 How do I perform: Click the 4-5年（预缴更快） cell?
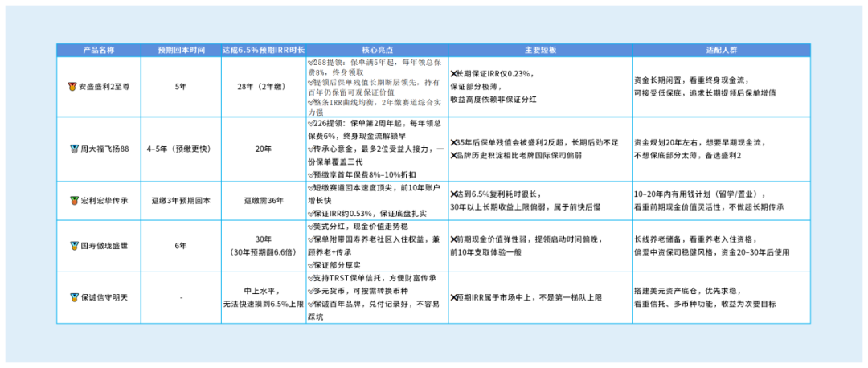pos(181,149)
